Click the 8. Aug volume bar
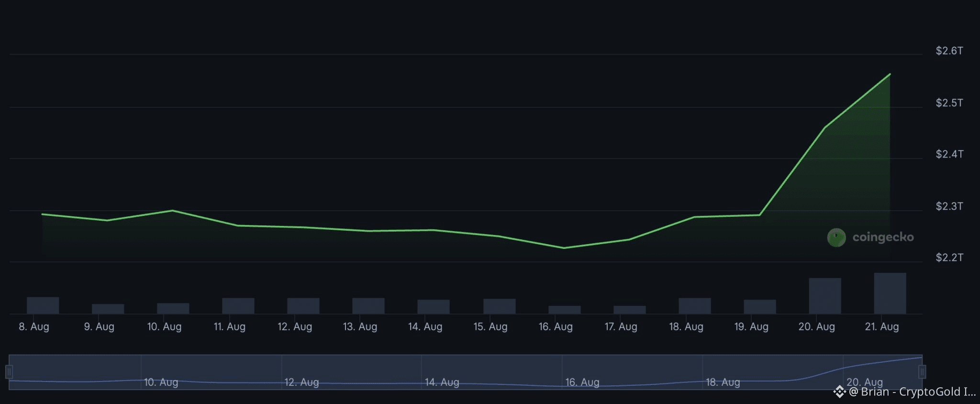980x404 pixels. (43, 305)
